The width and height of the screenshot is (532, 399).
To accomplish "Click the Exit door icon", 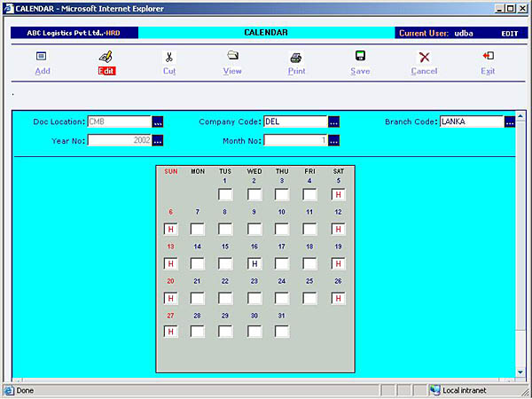I will [488, 56].
